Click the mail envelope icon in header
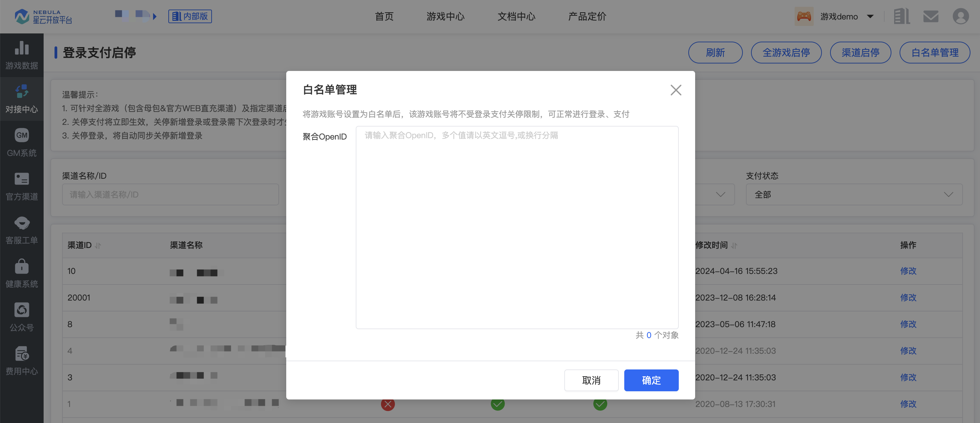Viewport: 980px width, 423px height. click(x=931, y=16)
